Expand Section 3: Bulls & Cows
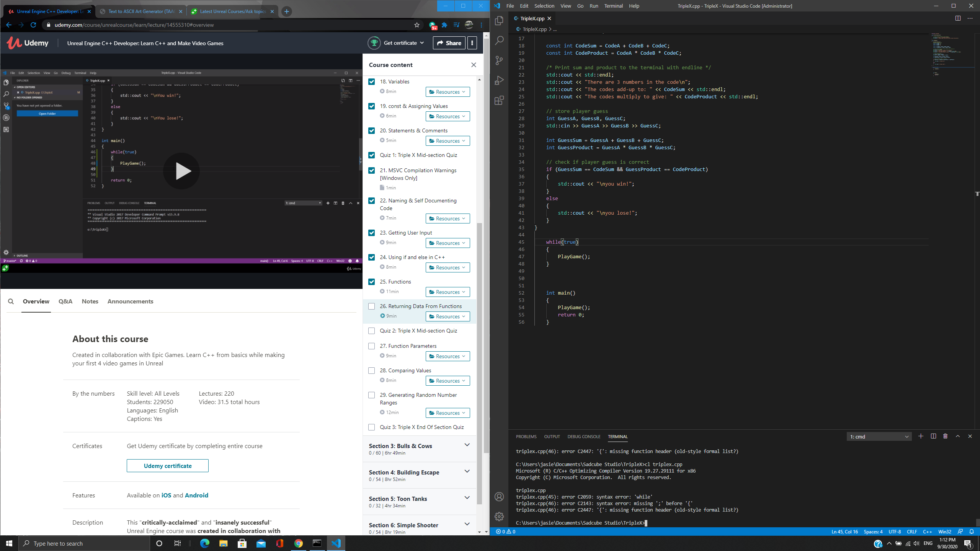This screenshot has height=551, width=980. [467, 445]
